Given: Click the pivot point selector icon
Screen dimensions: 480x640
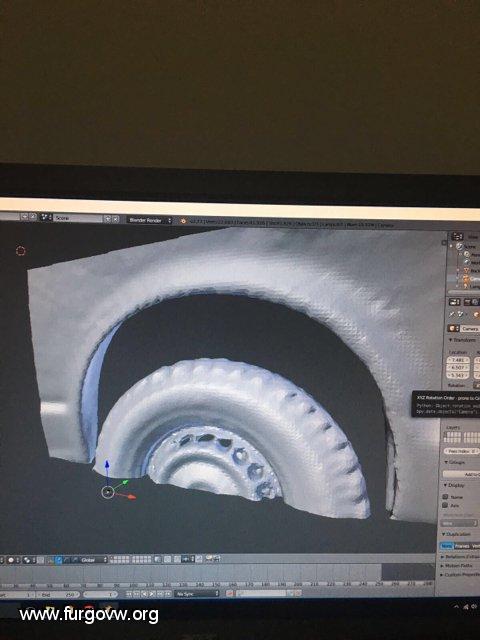Looking at the screenshot, I should pos(27,560).
